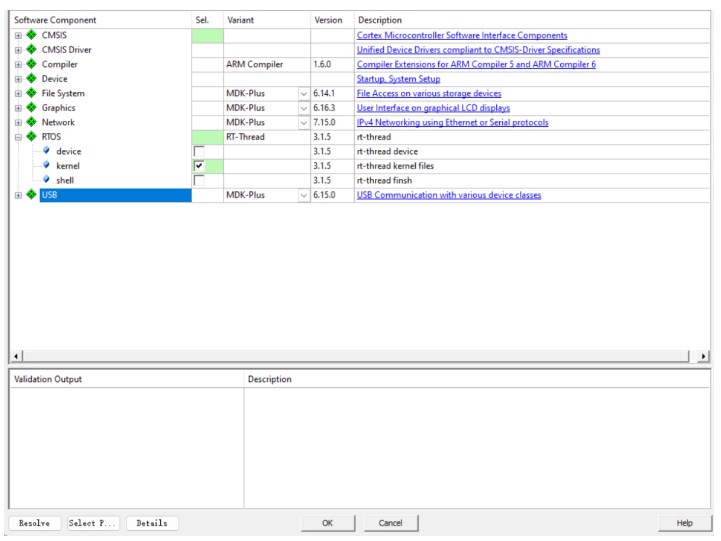
Task: Select the kernel item under RTOS
Action: (x=68, y=166)
